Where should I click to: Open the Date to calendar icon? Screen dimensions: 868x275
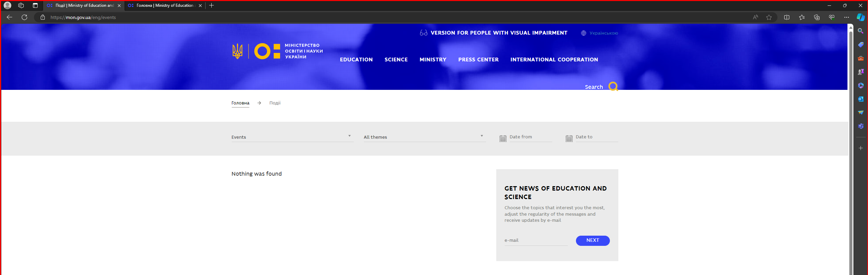pos(569,138)
